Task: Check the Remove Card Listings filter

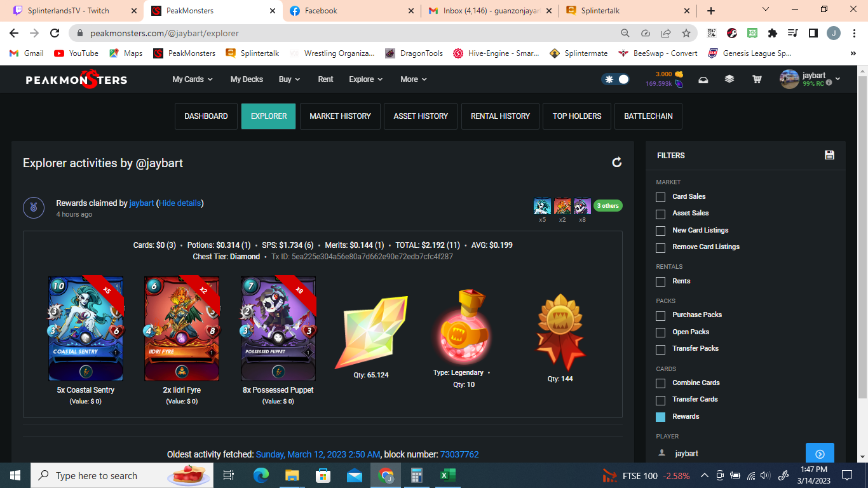Action: (661, 247)
